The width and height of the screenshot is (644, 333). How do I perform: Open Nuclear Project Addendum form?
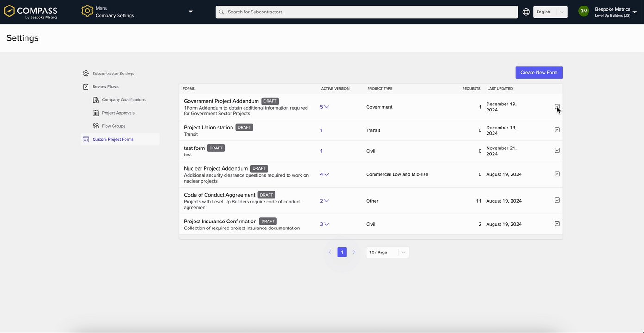[216, 169]
